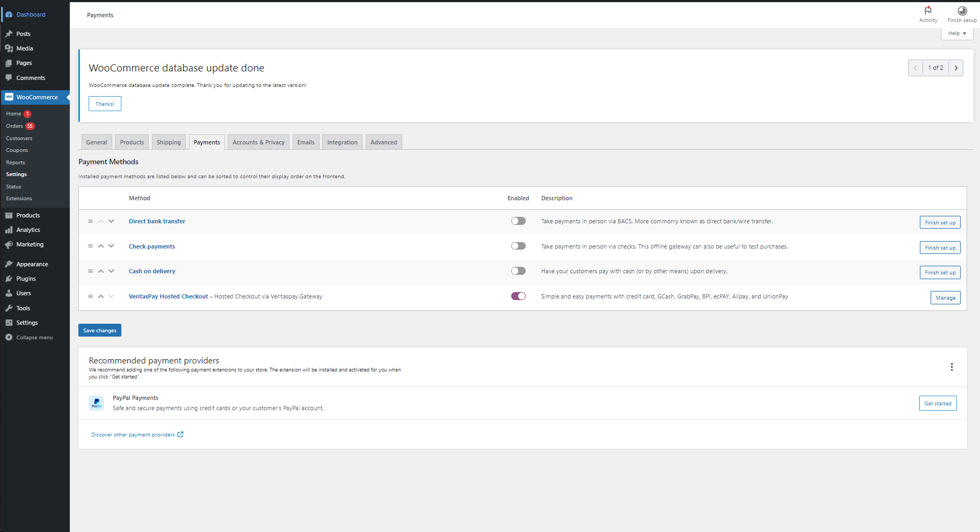Click Save changes button
This screenshot has width=980, height=532.
point(100,330)
